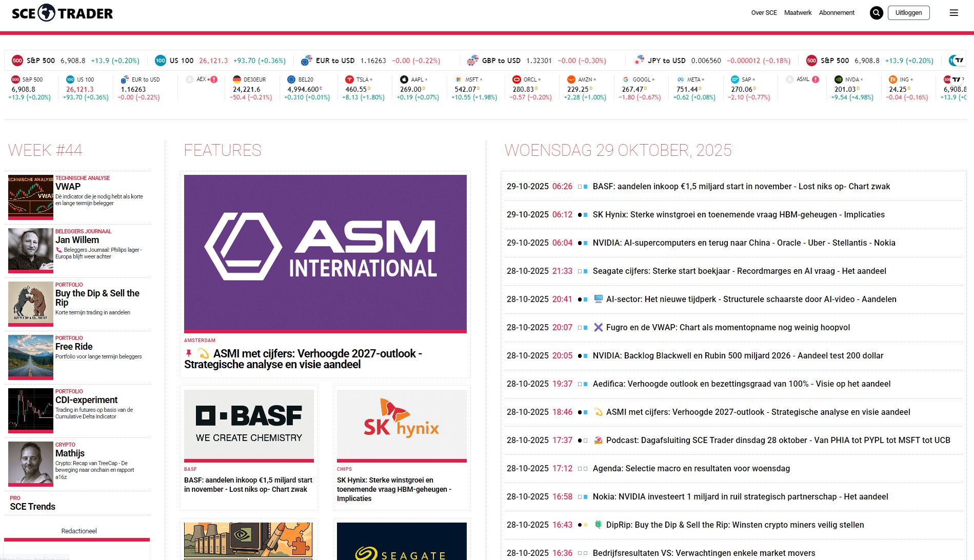Open Over SCE in top navigation
The width and height of the screenshot is (974, 560).
pos(764,13)
